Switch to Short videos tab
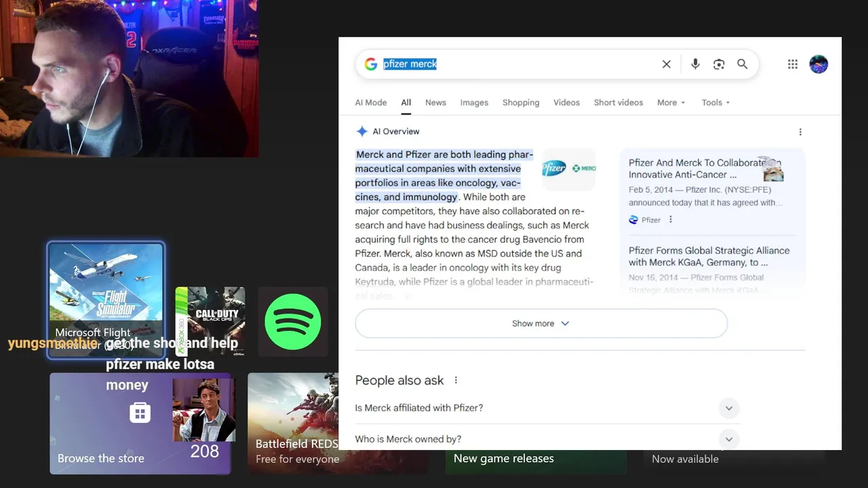This screenshot has height=488, width=868. point(618,102)
